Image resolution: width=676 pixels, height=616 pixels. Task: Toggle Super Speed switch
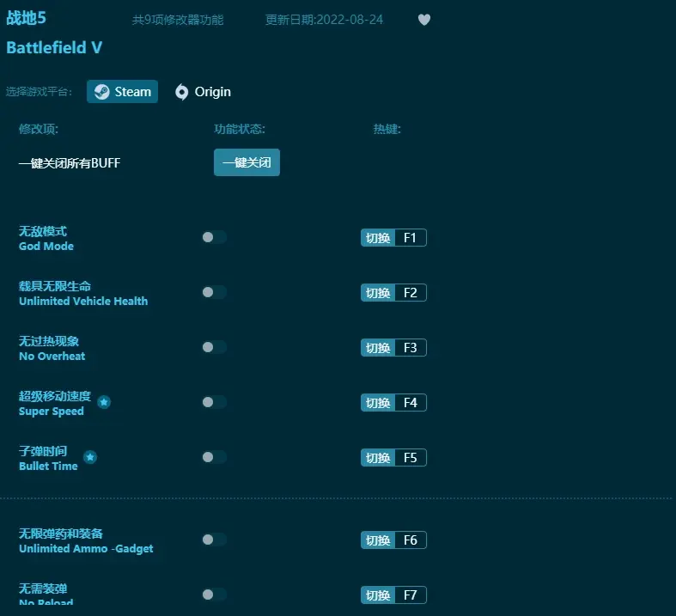click(x=214, y=402)
